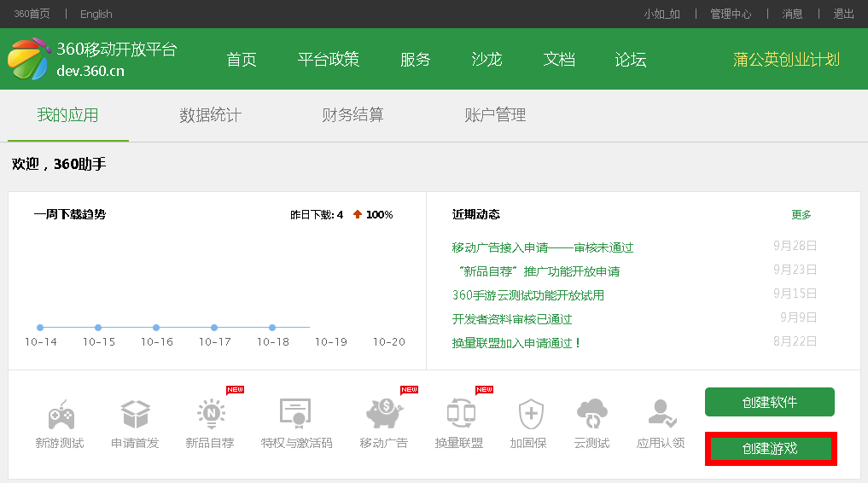Open the 移动广告接入申请——审核未通过 notice
This screenshot has height=483, width=868.
click(x=543, y=247)
